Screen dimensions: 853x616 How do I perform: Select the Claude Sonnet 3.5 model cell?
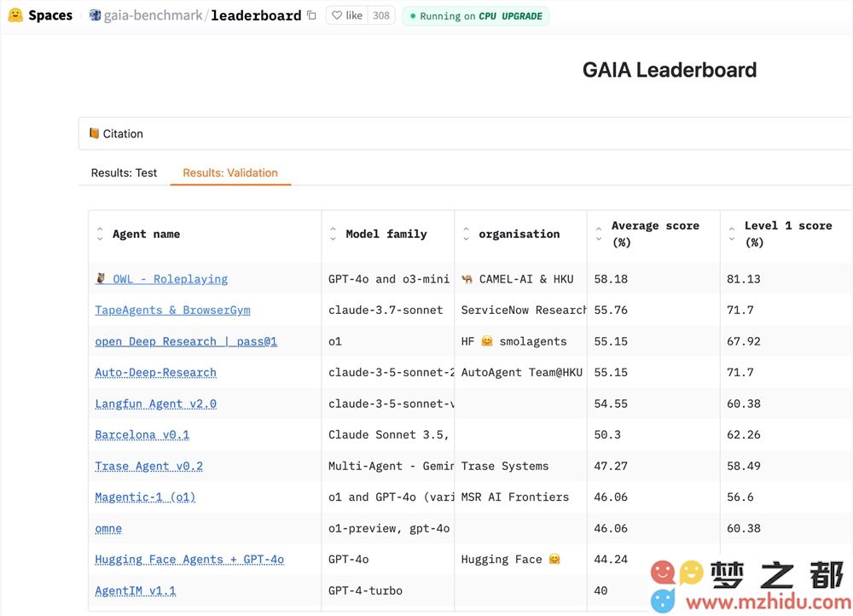(388, 435)
